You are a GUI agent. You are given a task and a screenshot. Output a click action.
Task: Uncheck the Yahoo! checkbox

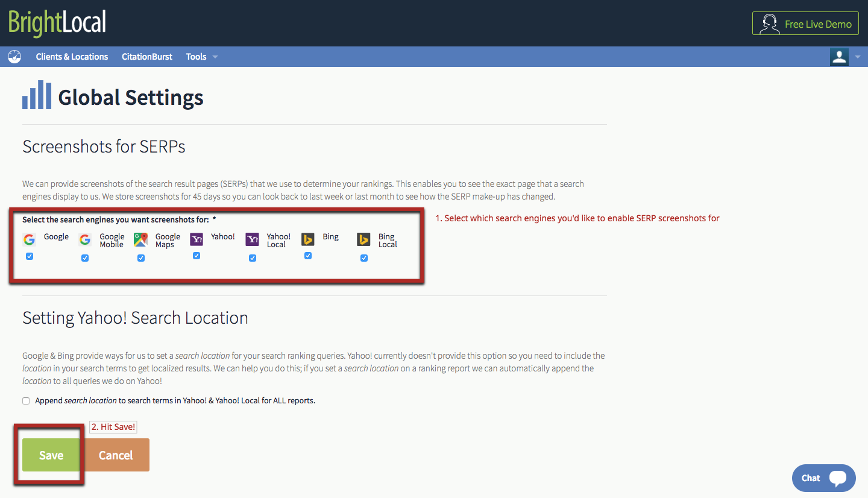[197, 256]
